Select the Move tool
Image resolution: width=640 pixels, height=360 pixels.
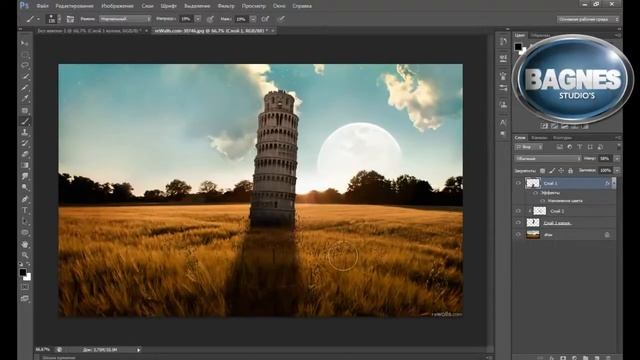pyautogui.click(x=25, y=43)
